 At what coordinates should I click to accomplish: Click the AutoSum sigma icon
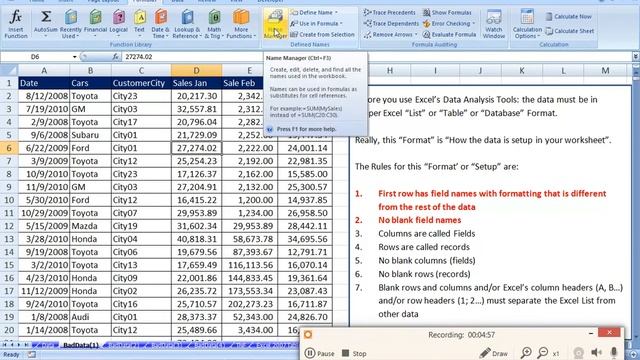(x=46, y=17)
